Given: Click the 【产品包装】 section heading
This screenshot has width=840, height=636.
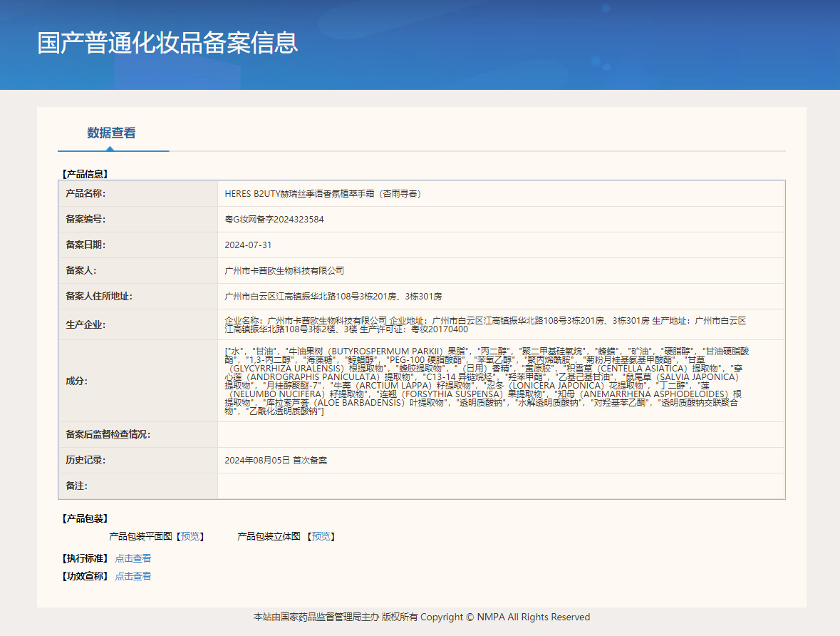Looking at the screenshot, I should [85, 518].
